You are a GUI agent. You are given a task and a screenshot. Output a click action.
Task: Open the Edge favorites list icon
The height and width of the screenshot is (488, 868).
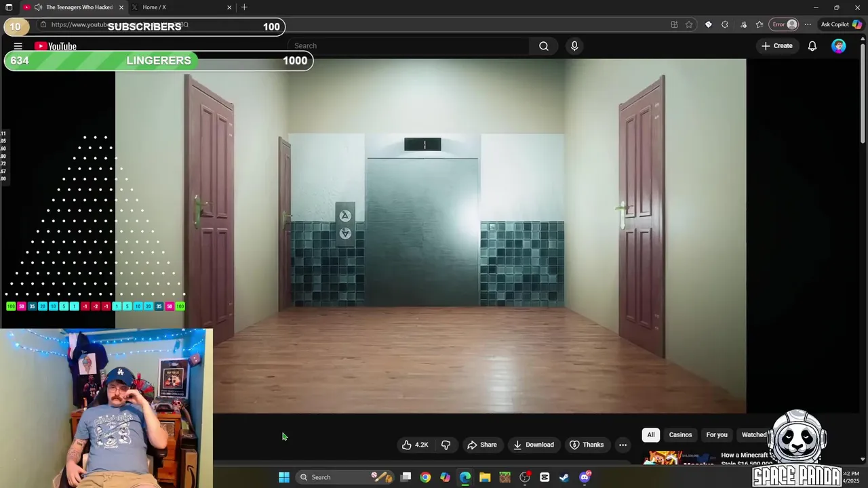759,24
